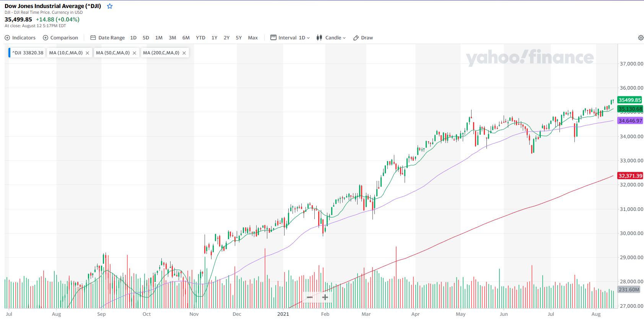
Task: Click the Comparison label text
Action: (64, 38)
